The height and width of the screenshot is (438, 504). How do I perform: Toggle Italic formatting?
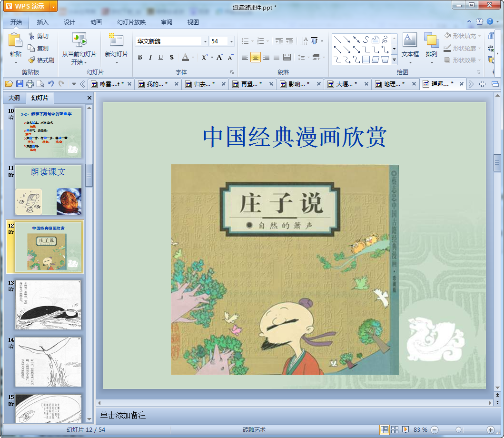[150, 57]
